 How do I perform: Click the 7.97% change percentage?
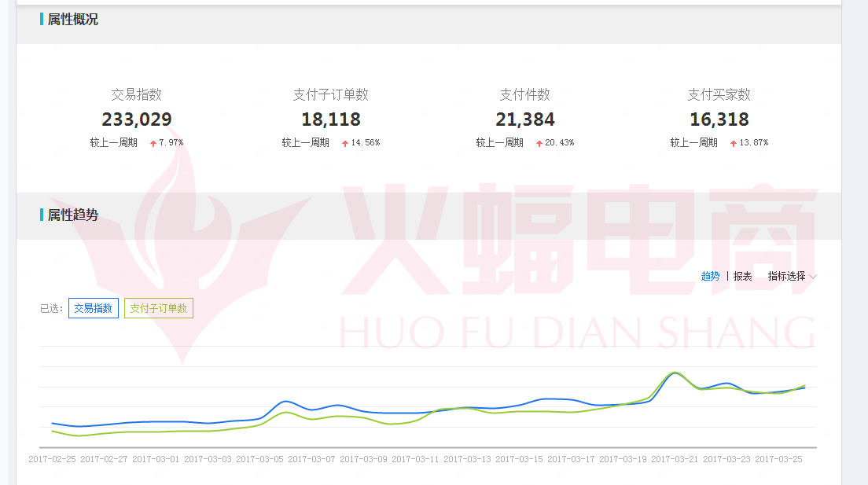pos(171,143)
